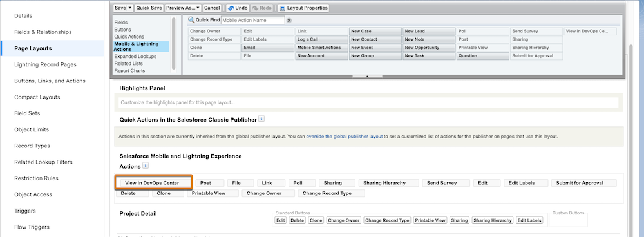This screenshot has width=644, height=237.
Task: Open Restriction Rules in the sidebar
Action: pos(36,178)
